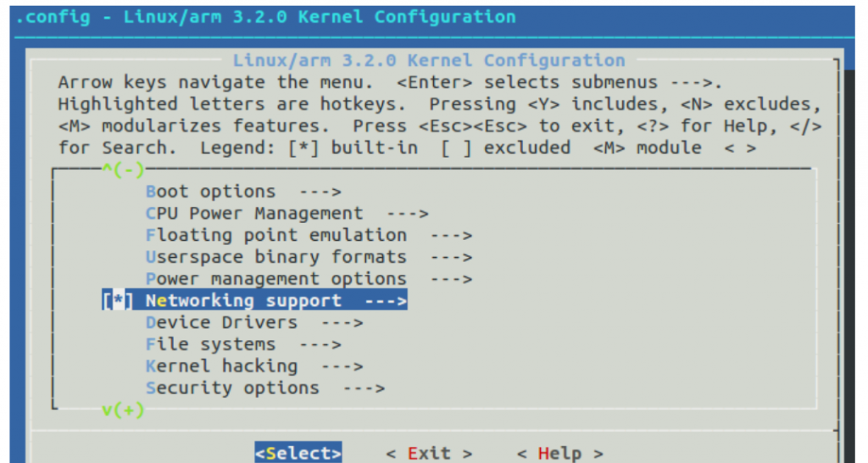Choose Floating point emulation entry
Screen dimensions: 868x463
click(275, 235)
